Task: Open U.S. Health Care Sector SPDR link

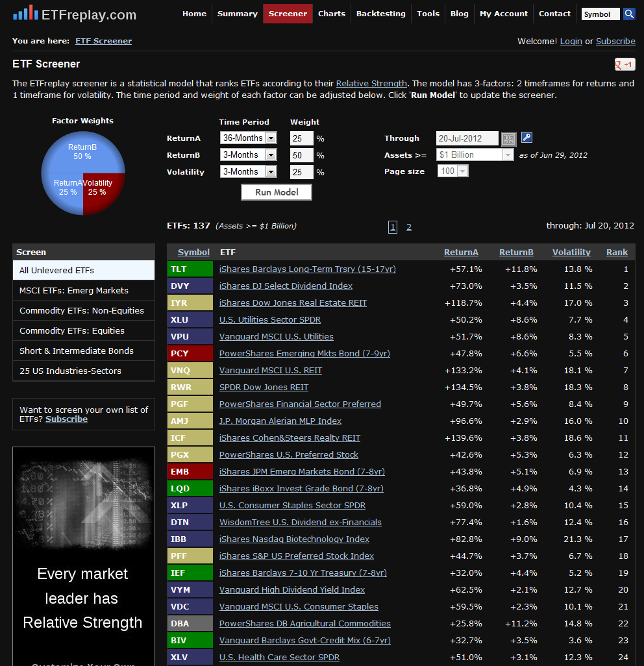Action: 280,658
